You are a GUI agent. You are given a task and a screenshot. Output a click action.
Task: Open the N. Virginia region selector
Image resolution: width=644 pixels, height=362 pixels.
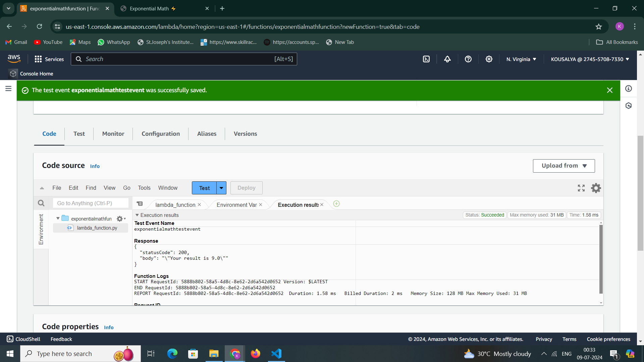[x=521, y=59]
